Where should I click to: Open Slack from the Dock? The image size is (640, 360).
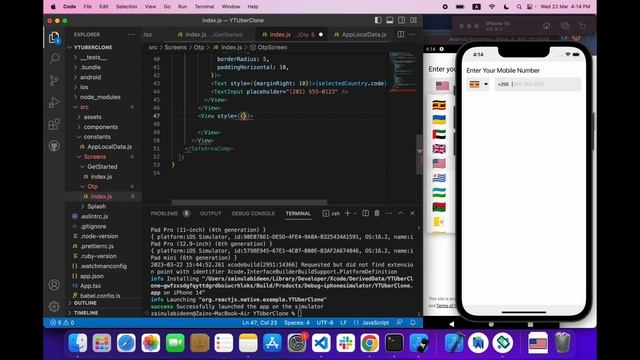(x=345, y=343)
